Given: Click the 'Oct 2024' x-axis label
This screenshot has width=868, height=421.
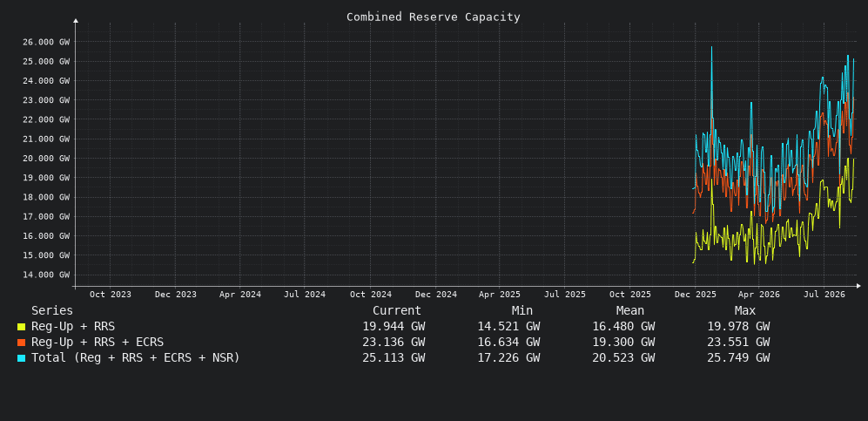Looking at the screenshot, I should [x=370, y=295].
